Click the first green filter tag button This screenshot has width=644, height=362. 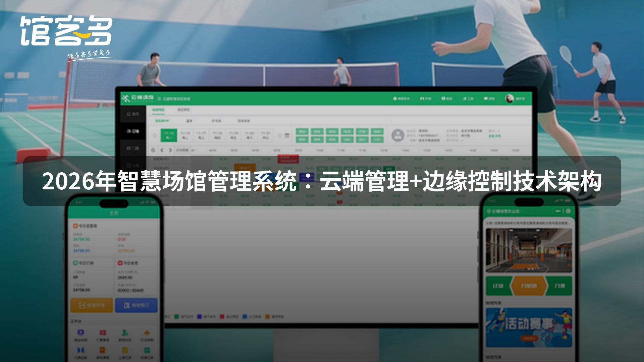tap(302, 131)
